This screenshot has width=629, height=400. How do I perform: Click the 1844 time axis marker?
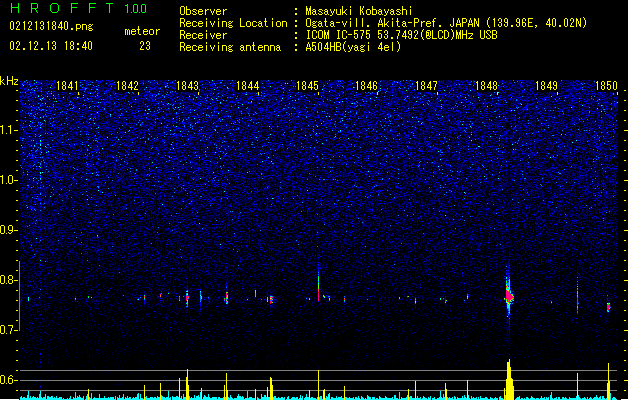pos(248,85)
